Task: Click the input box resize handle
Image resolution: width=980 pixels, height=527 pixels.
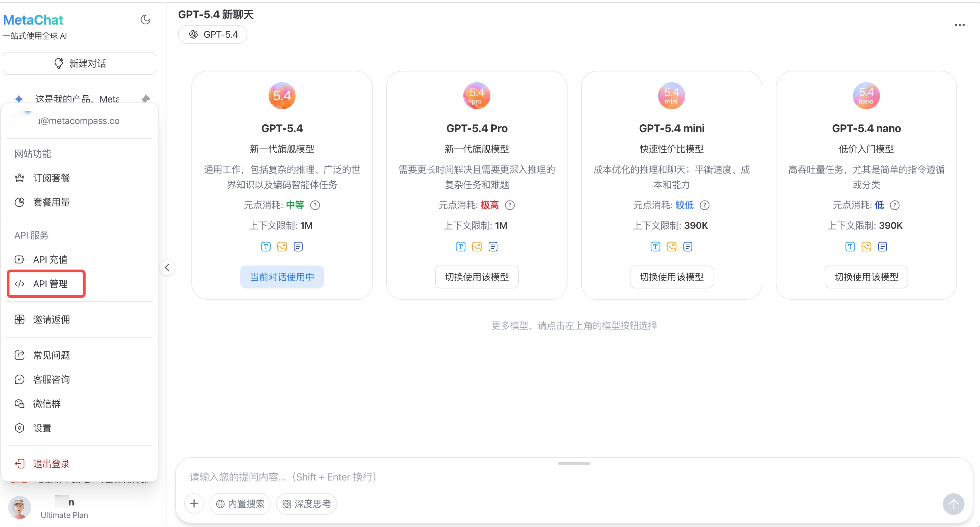Action: pos(574,463)
